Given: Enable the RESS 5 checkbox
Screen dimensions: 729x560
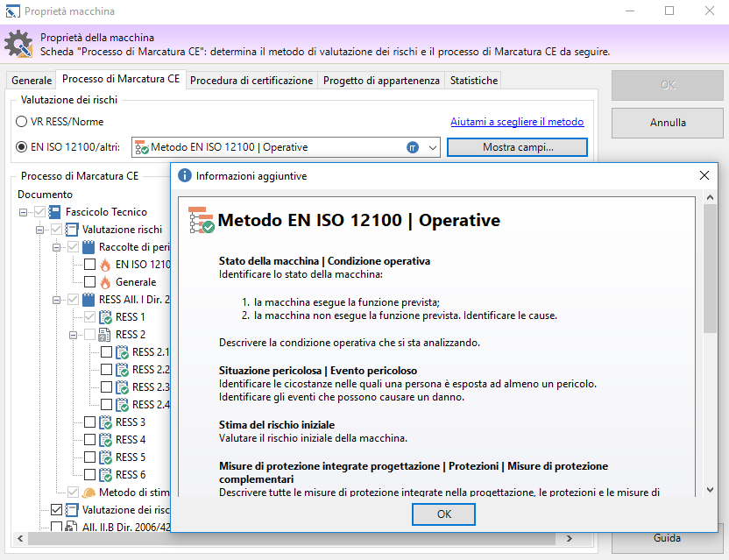Looking at the screenshot, I should 89,457.
